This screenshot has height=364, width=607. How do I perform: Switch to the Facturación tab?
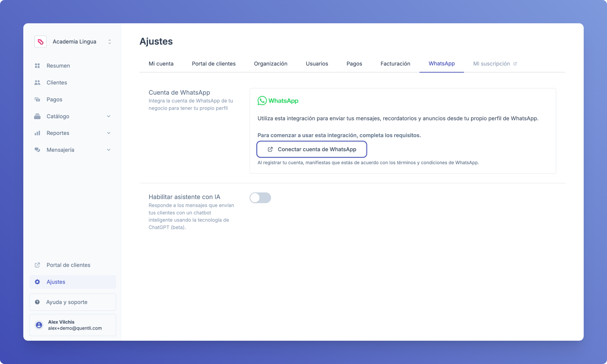click(395, 64)
